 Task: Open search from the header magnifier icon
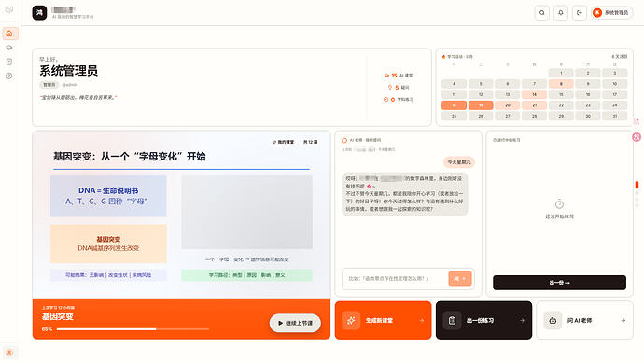(x=541, y=13)
